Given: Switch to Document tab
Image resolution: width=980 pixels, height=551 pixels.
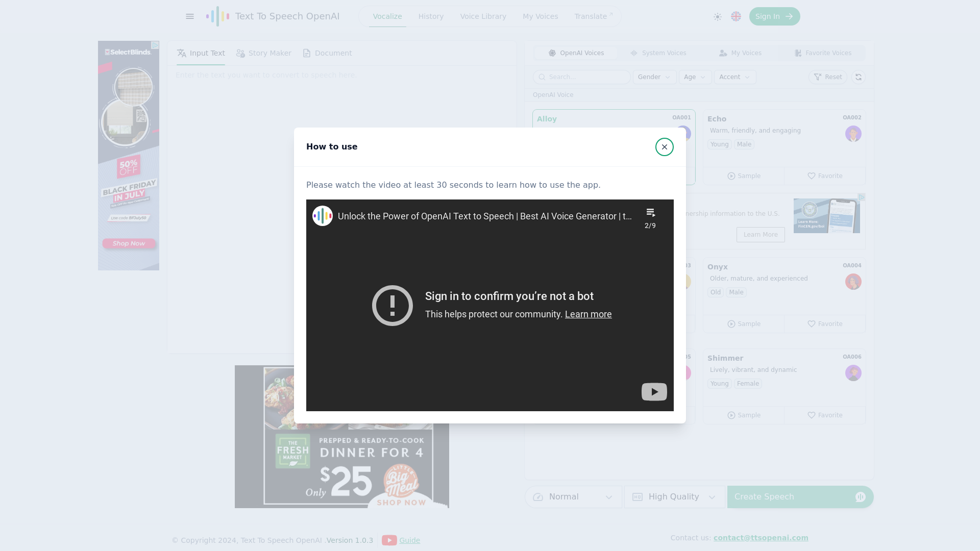Looking at the screenshot, I should click(327, 53).
